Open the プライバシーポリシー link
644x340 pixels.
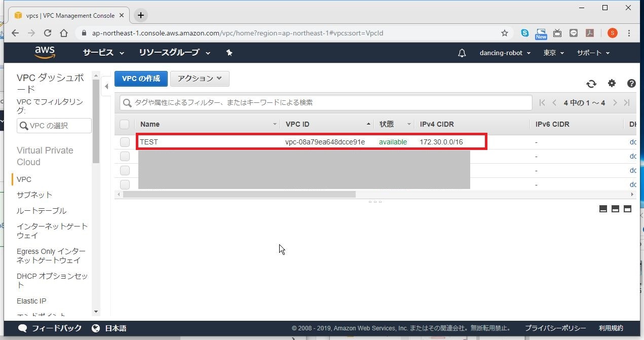(555, 328)
